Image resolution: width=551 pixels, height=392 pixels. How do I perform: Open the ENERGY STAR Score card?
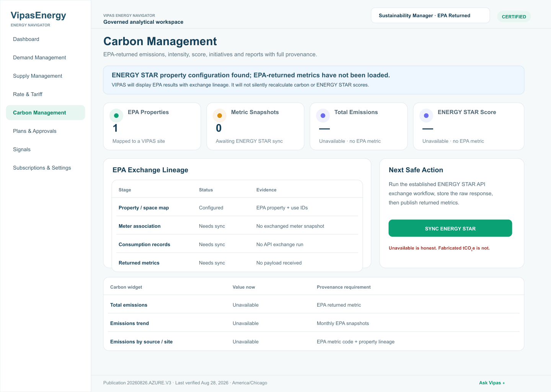[469, 126]
